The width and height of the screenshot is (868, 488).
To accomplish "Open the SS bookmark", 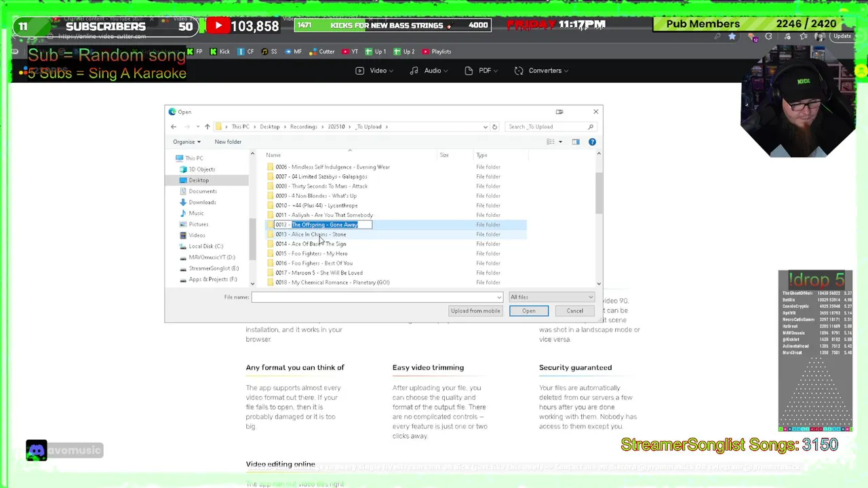I will [269, 52].
